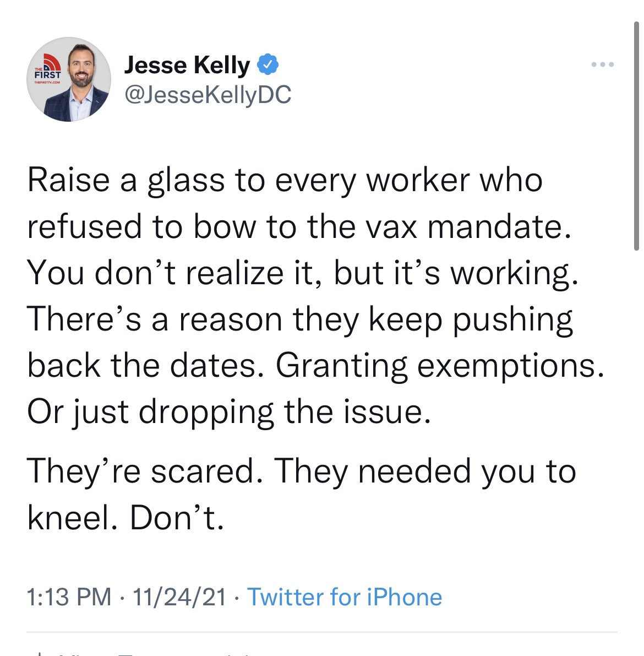Image resolution: width=644 pixels, height=656 pixels.
Task: Click the vertical scrollbar thumb
Action: pos(636,136)
